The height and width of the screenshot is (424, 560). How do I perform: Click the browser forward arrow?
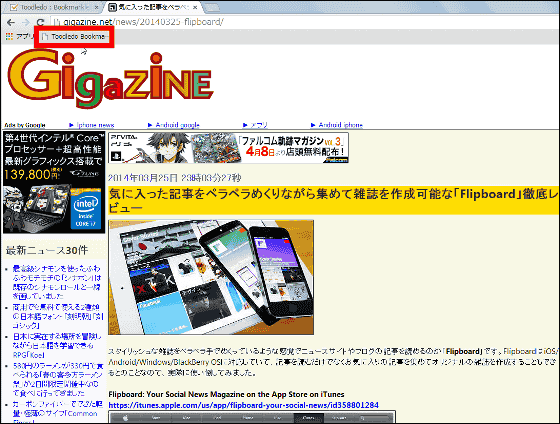pos(26,22)
